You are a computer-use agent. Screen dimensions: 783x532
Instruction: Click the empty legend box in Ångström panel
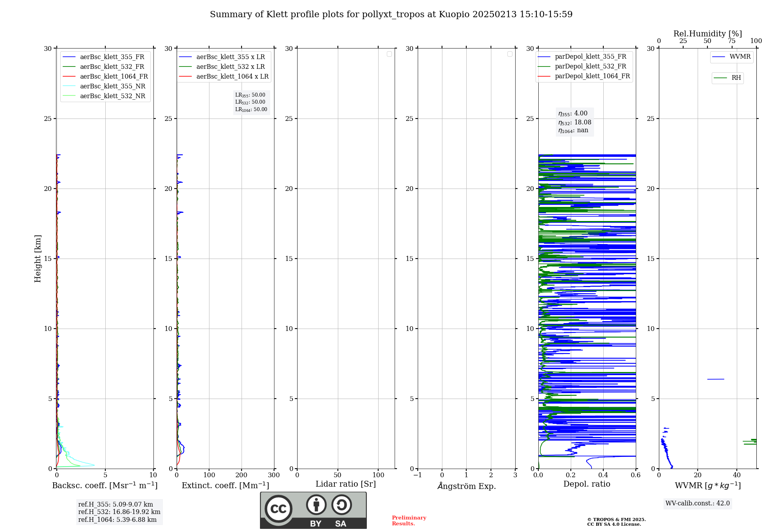coord(510,54)
